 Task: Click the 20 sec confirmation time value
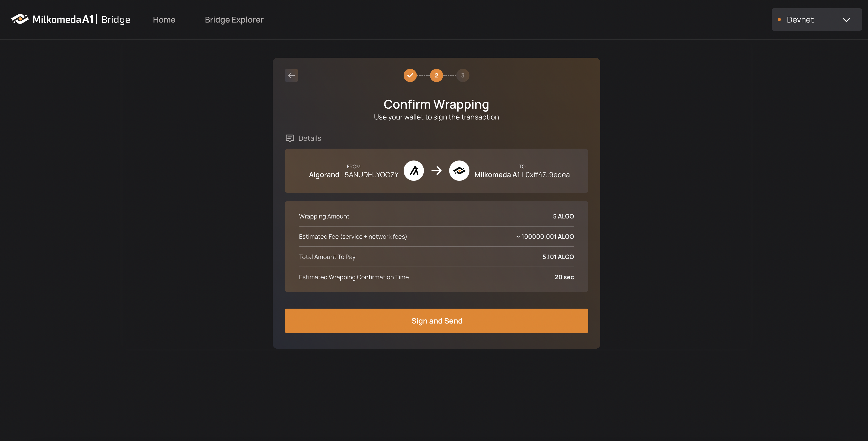click(x=564, y=277)
